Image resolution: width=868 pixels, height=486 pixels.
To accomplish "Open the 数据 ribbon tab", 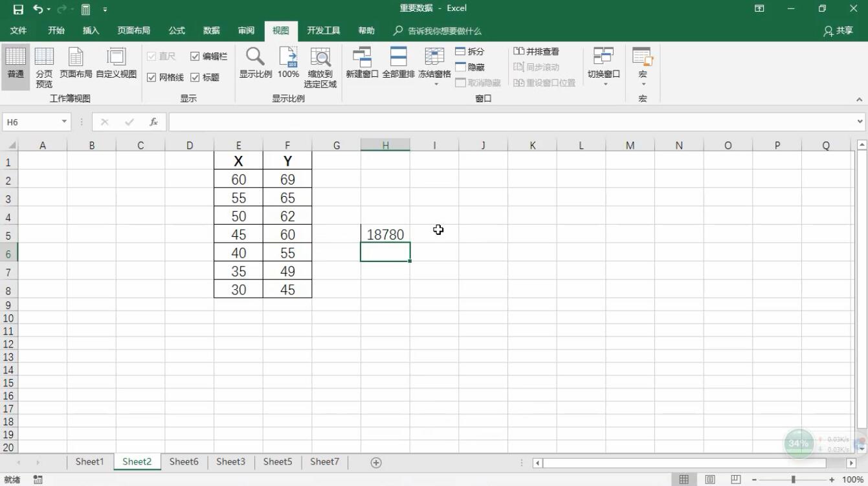I will click(212, 30).
